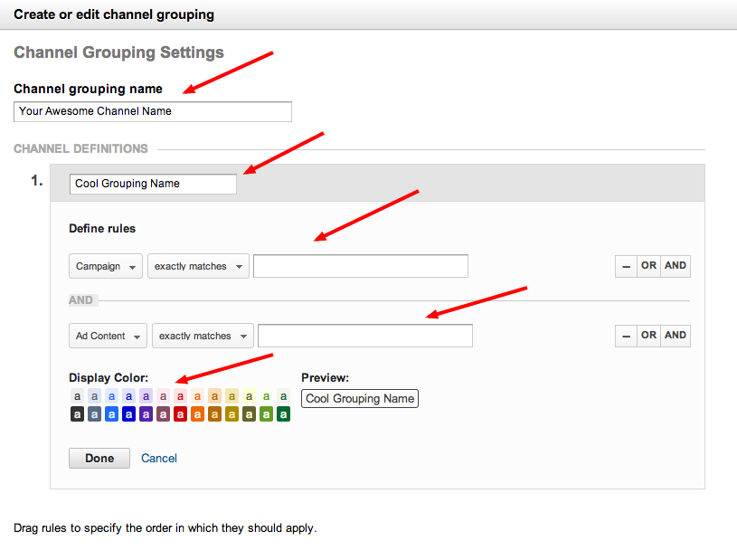Remove the Ad Content rule with minus button
This screenshot has width=737, height=560.
coord(625,336)
